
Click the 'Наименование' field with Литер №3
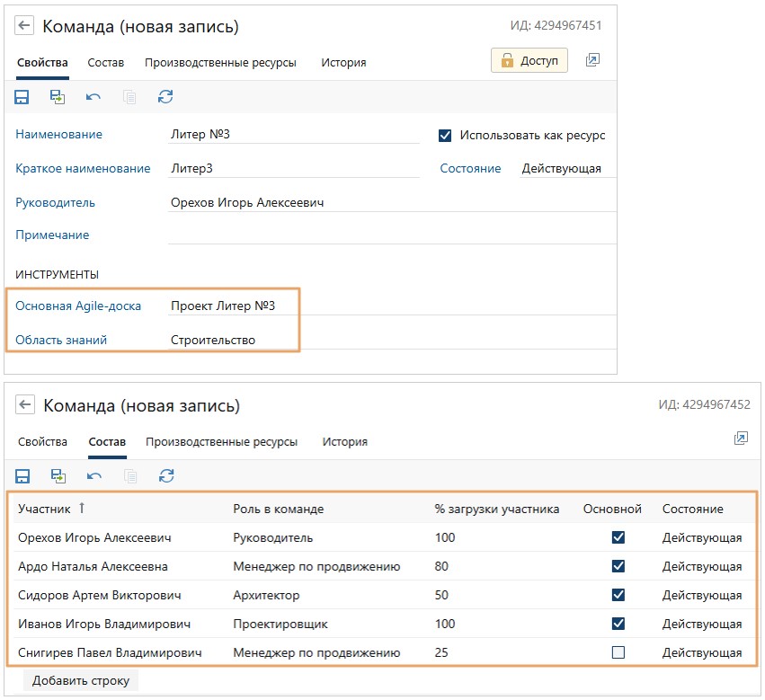(292, 135)
